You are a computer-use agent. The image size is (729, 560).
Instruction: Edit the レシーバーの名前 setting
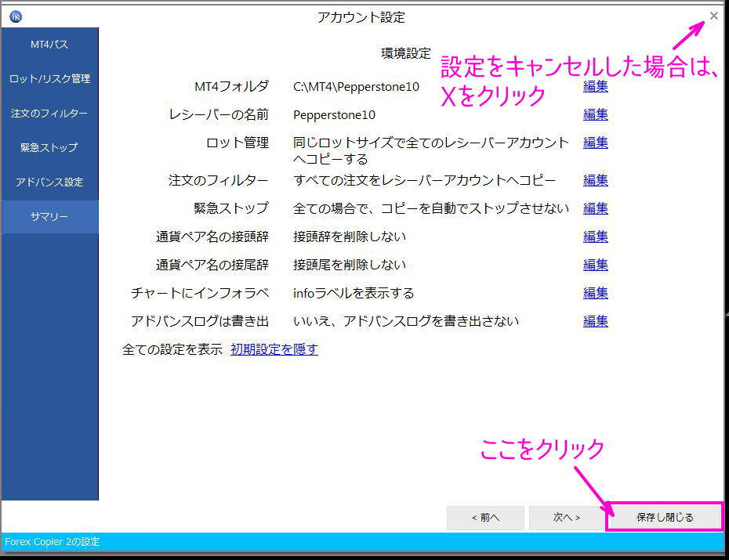pos(595,114)
